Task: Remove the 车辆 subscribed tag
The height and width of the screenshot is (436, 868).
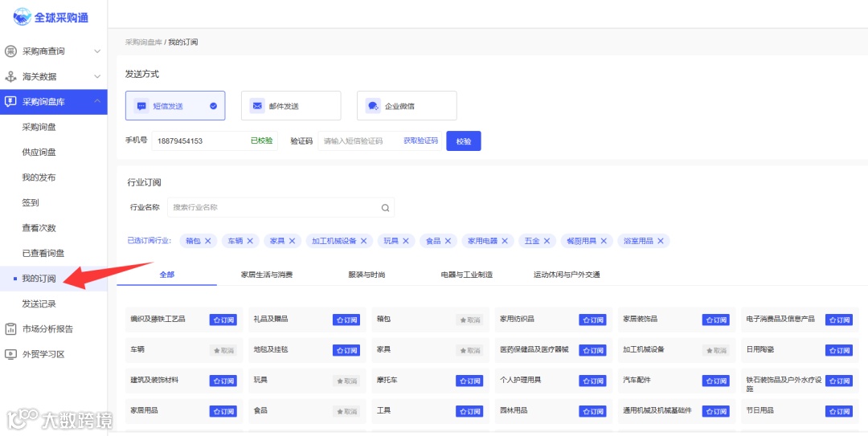Action: pyautogui.click(x=250, y=241)
